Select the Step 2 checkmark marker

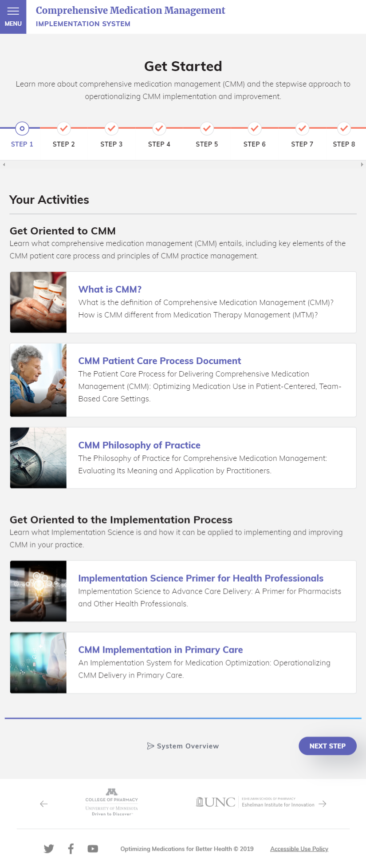point(64,128)
